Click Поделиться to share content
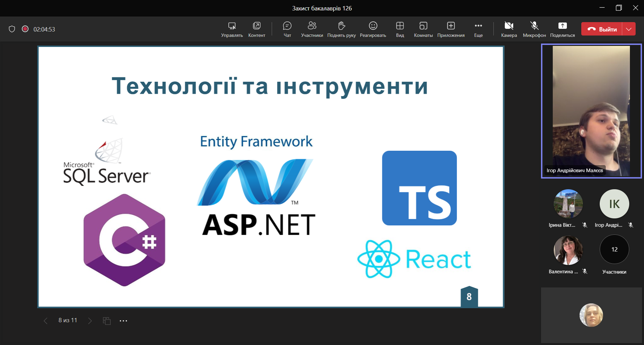644x345 pixels. pos(562,29)
